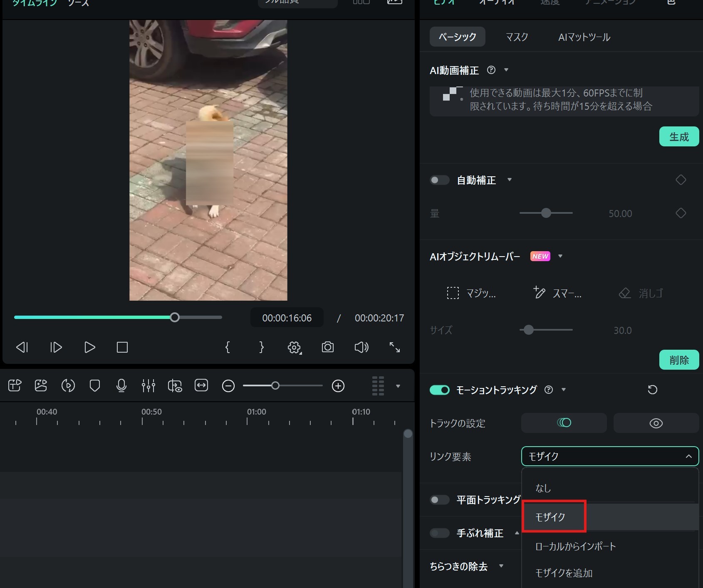Select the スマー... smart brush tool
The width and height of the screenshot is (703, 588).
[x=557, y=293]
